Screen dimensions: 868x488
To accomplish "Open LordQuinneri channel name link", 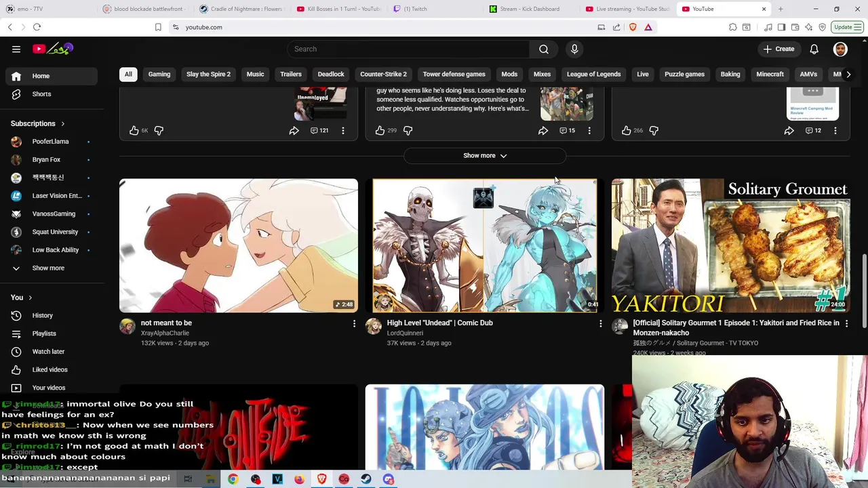I will [405, 333].
